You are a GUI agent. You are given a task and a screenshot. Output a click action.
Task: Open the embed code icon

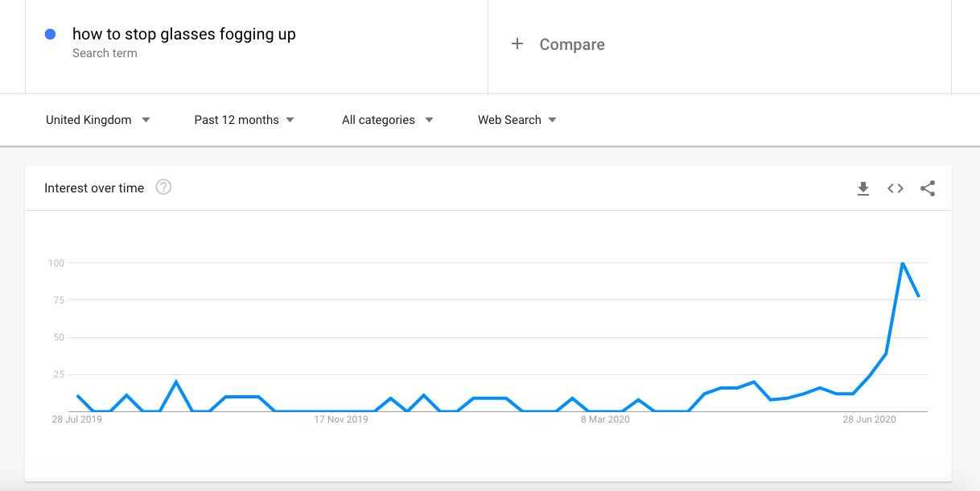point(896,188)
